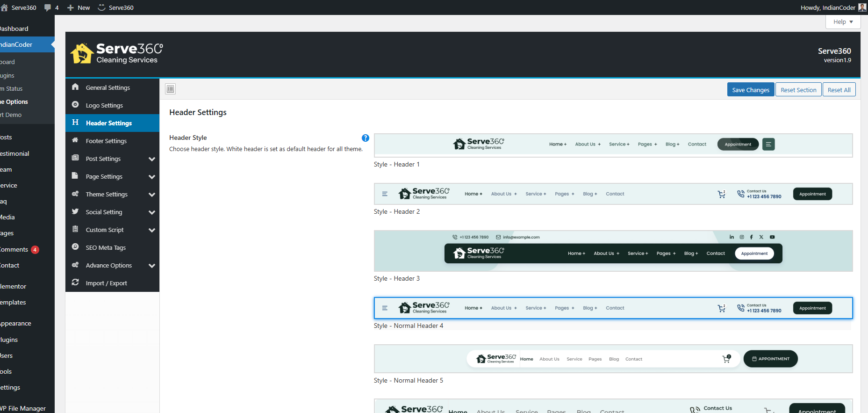The width and height of the screenshot is (868, 413).
Task: Click the Reset Section button
Action: (798, 90)
